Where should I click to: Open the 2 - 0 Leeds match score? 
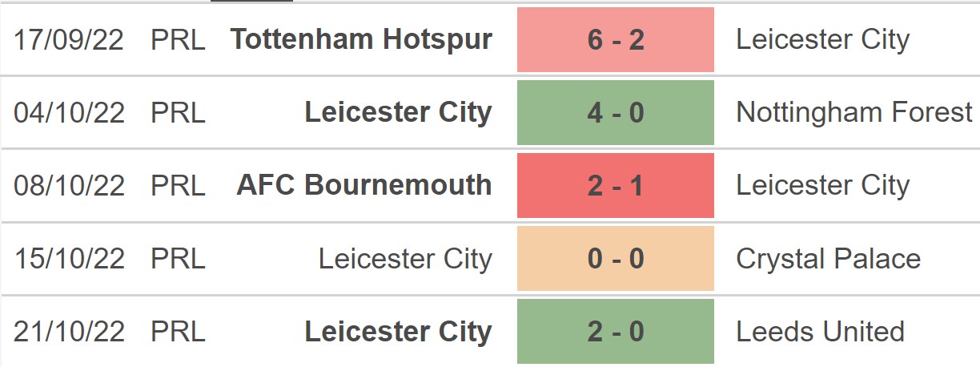pos(616,331)
